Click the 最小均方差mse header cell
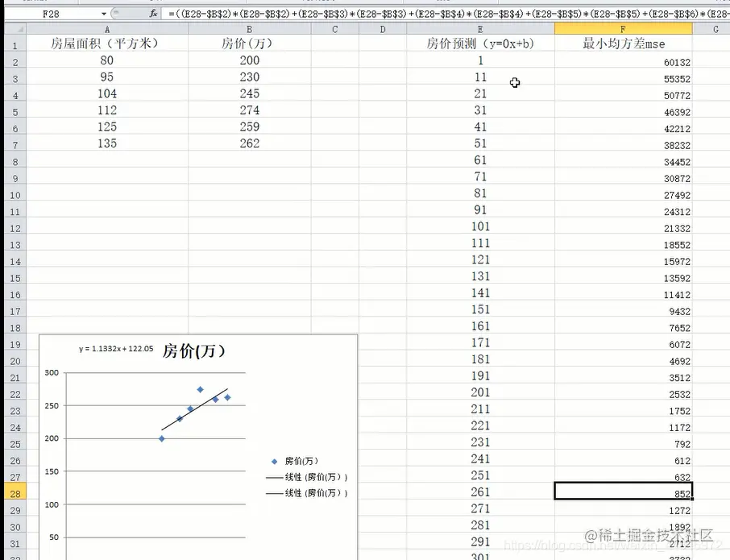Screen dimensions: 730x560 pyautogui.click(x=623, y=44)
